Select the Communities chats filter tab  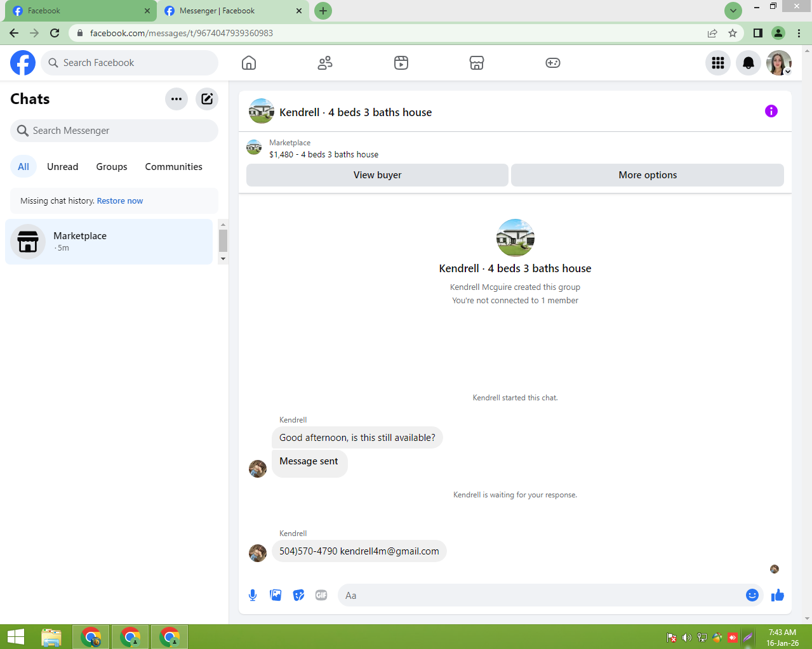174,167
